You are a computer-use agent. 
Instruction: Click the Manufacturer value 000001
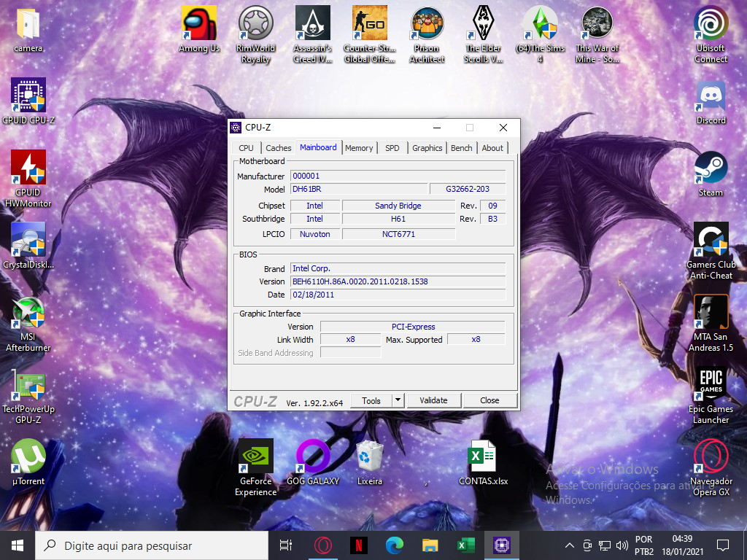(x=398, y=176)
